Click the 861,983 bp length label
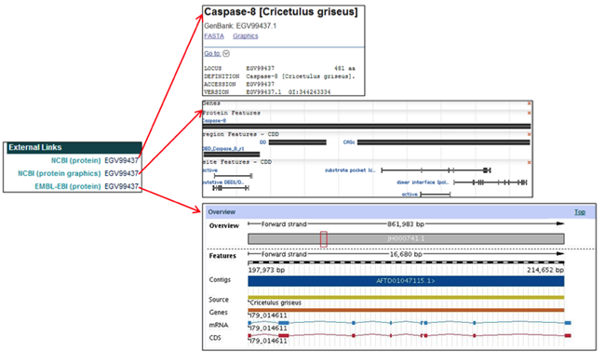The image size is (605, 364). click(x=406, y=224)
